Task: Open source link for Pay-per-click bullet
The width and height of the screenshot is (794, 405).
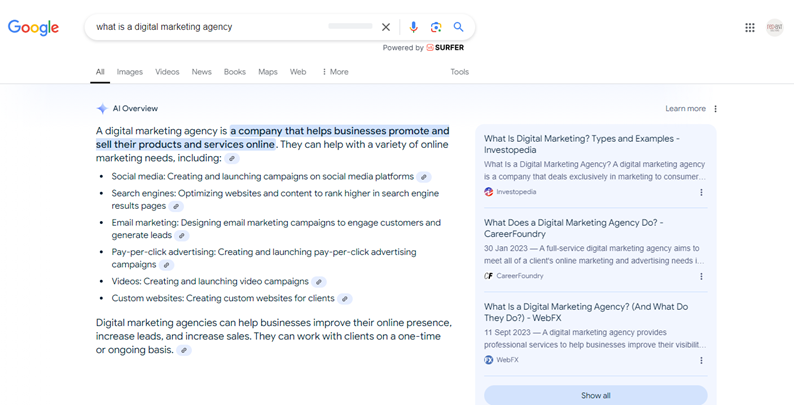Action: (x=166, y=265)
